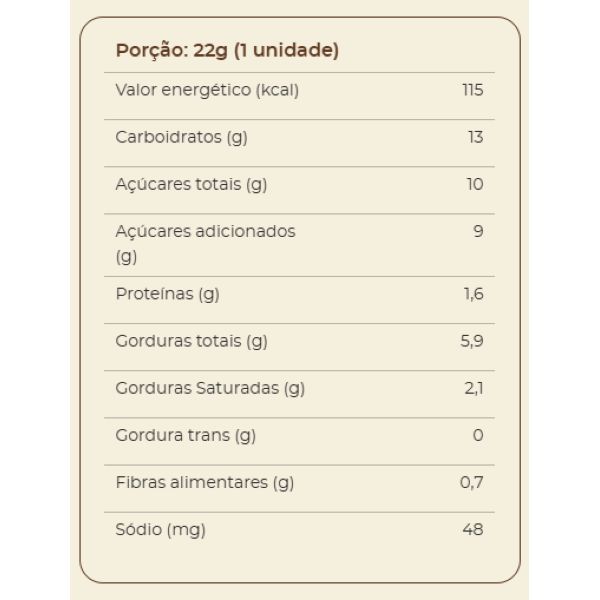600x600 pixels.
Task: Select the "Sódio (mg)" row label
Action: (x=160, y=529)
